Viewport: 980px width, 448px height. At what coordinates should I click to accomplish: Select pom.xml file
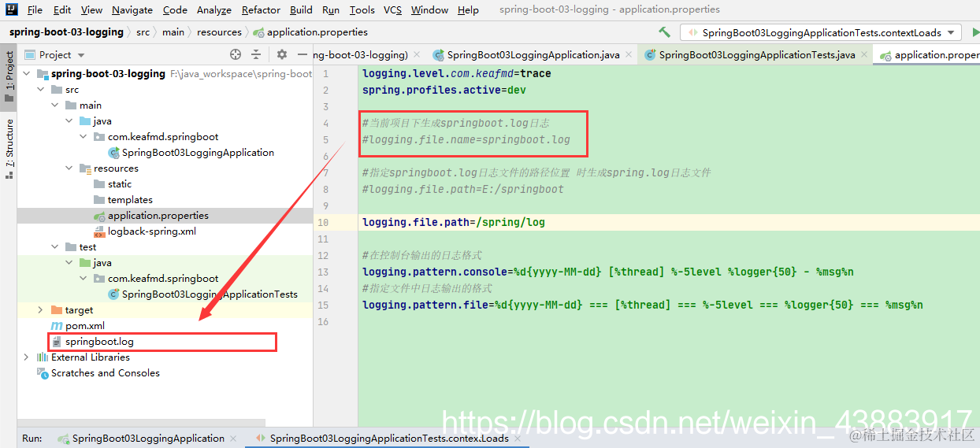[84, 326]
